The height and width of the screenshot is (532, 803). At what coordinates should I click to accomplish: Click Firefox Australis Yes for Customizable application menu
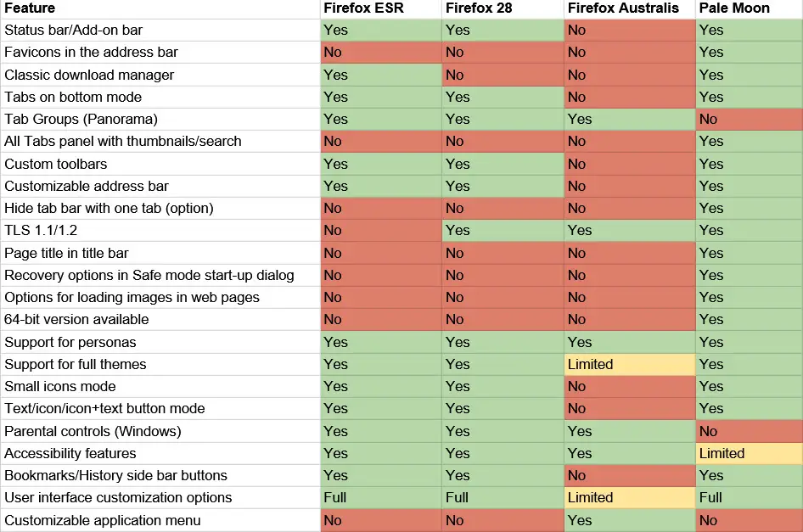[631, 520]
